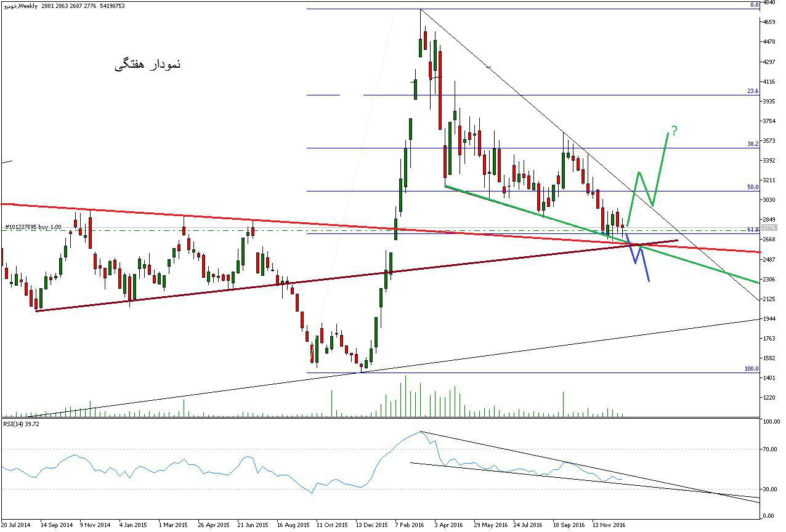Select the 50.0 Fibonacci level label

click(x=752, y=187)
